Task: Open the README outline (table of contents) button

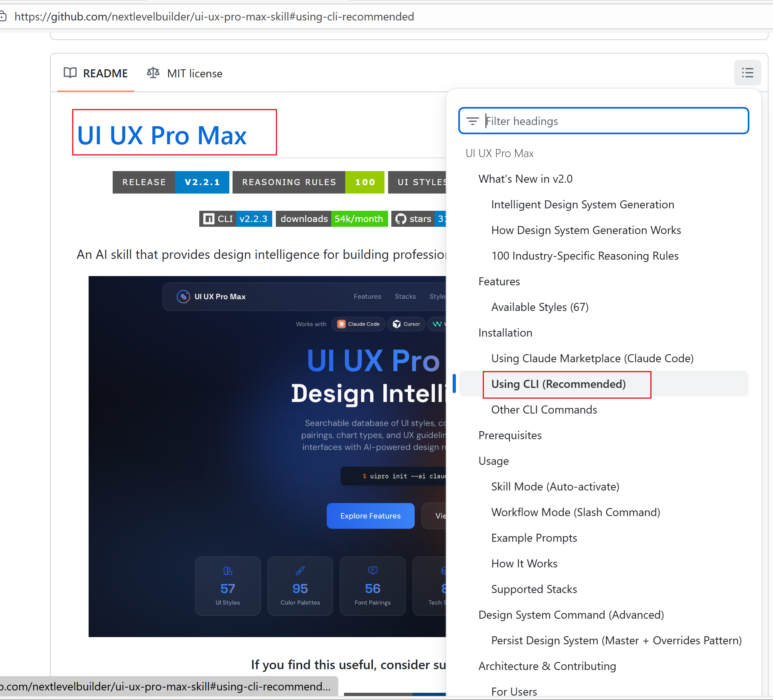Action: [x=747, y=73]
